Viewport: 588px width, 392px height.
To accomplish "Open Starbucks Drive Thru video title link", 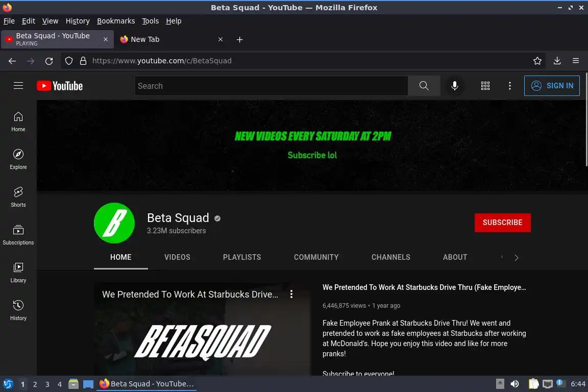I will coord(424,287).
